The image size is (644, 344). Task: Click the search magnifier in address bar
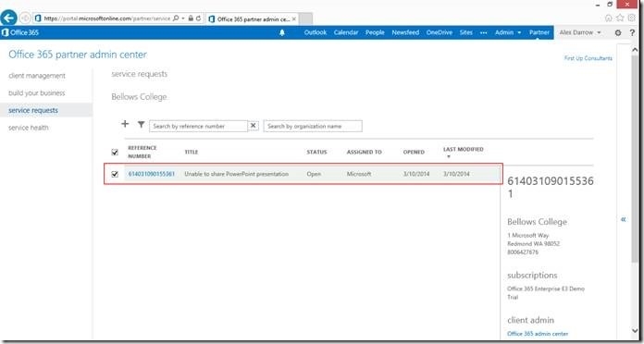pos(176,18)
